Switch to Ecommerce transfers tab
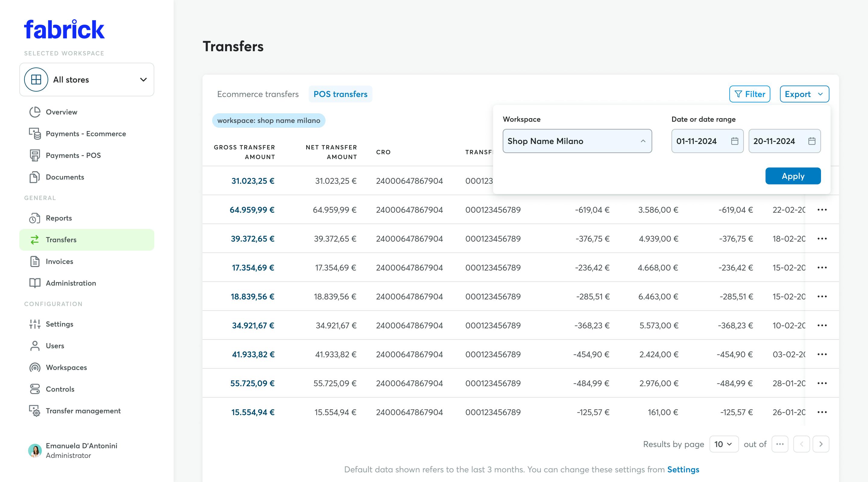 pos(258,94)
